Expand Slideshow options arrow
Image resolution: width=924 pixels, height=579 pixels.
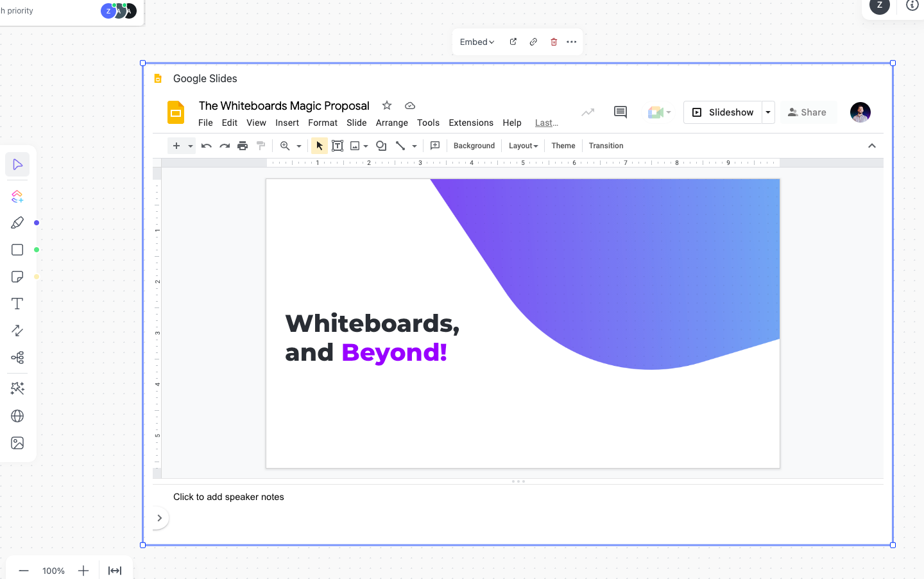[x=768, y=112]
